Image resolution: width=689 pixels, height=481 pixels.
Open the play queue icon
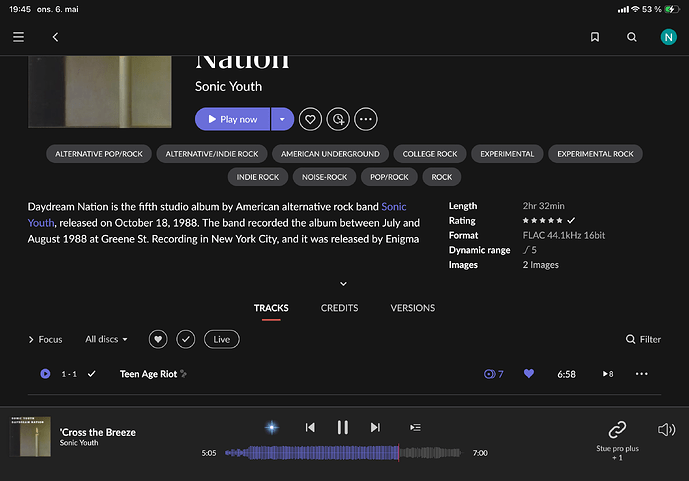coord(415,427)
